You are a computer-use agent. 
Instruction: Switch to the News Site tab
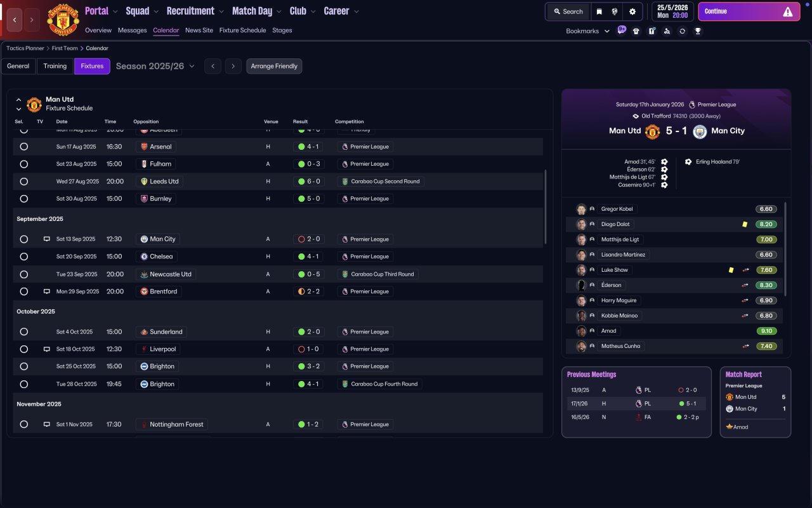(199, 30)
